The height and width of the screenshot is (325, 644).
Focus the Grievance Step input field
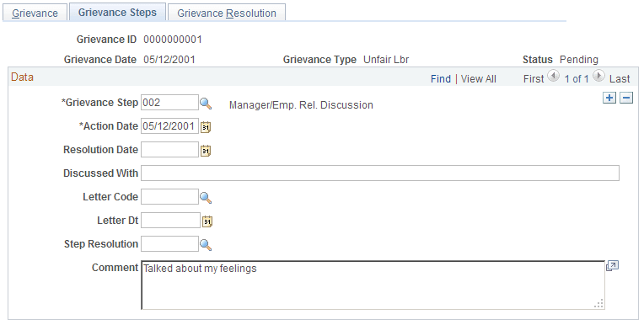(x=169, y=103)
